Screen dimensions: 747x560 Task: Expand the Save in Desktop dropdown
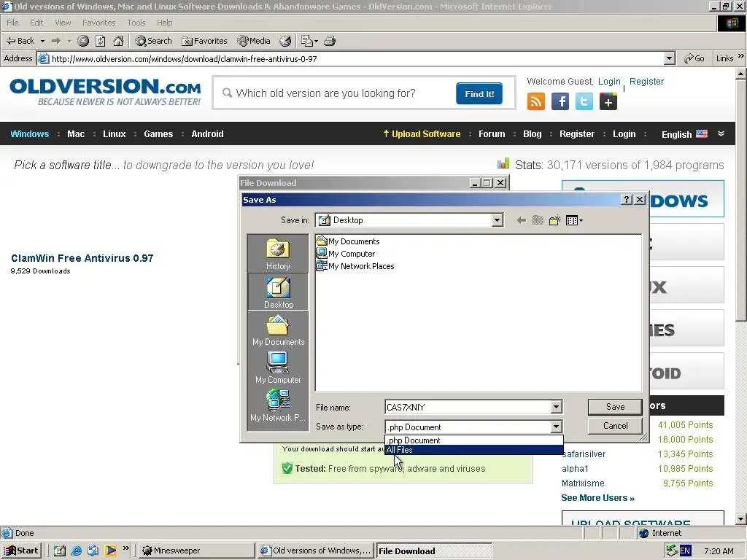[498, 220]
